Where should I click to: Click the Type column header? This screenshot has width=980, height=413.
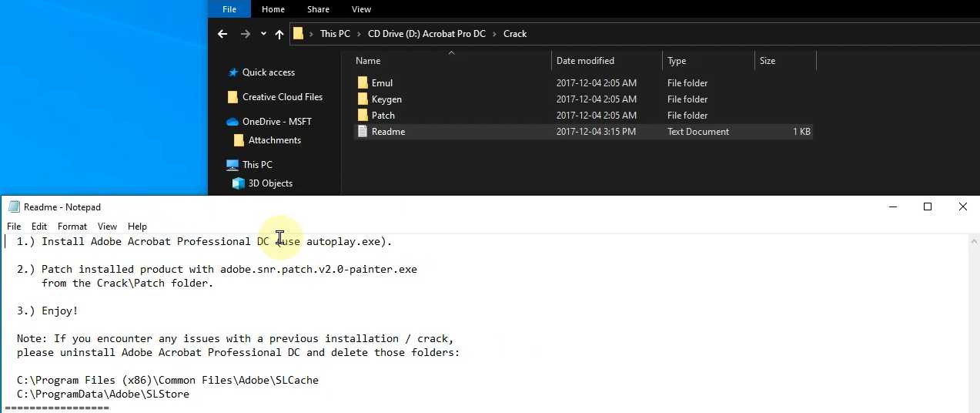677,61
